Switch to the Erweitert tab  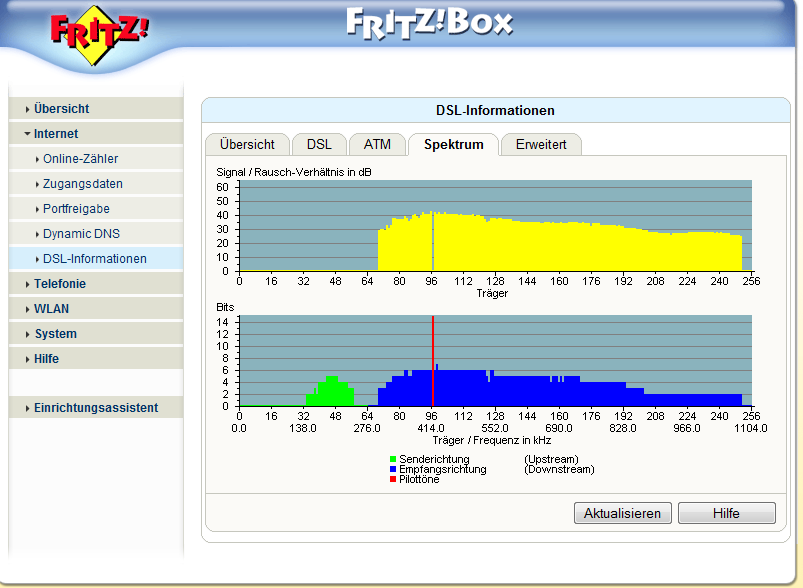click(x=541, y=144)
